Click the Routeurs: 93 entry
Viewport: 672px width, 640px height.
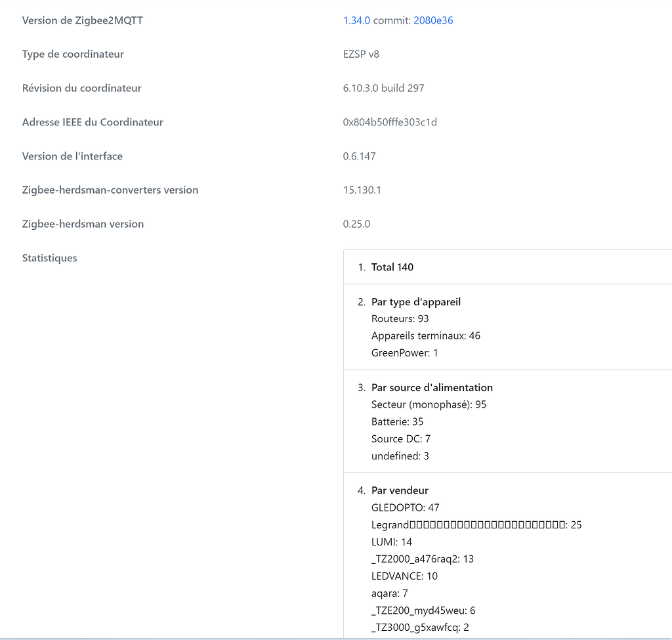tap(400, 318)
